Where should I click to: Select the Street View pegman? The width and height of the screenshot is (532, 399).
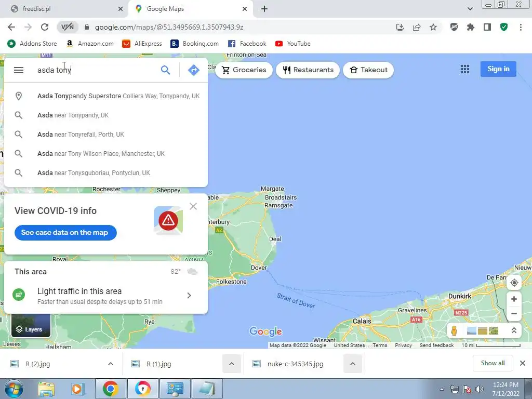(x=454, y=330)
